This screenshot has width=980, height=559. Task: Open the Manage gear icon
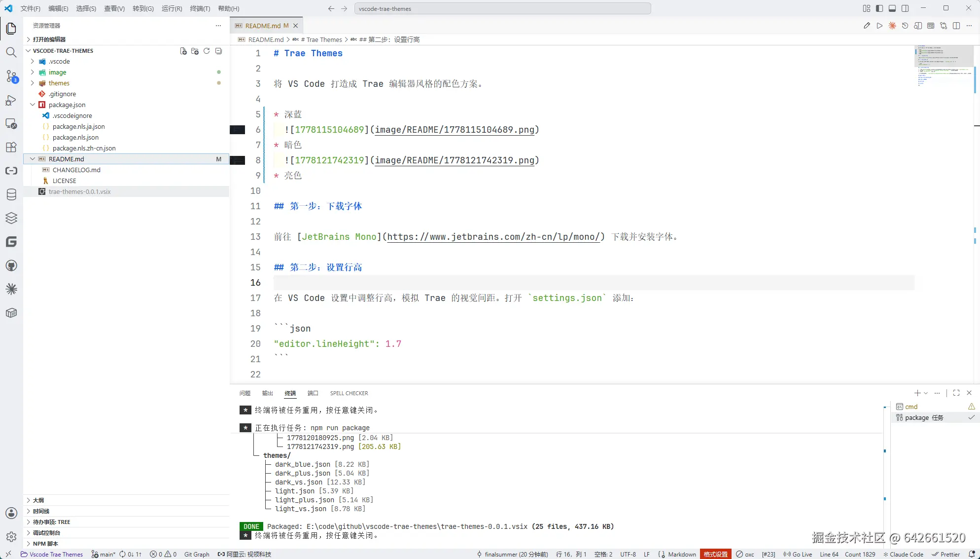11,536
